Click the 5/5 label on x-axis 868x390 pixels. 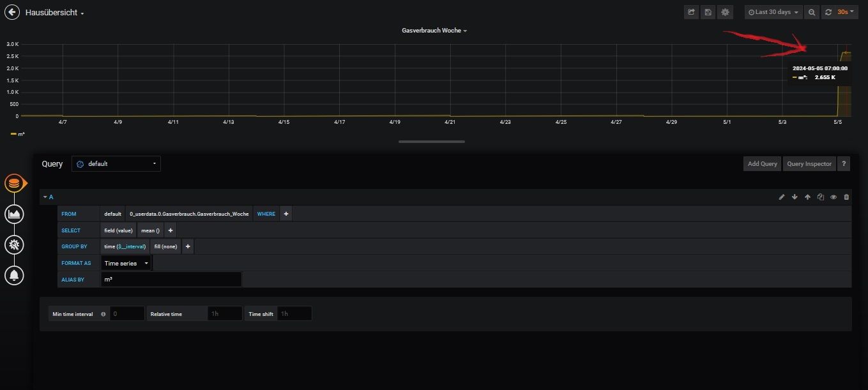pos(837,121)
